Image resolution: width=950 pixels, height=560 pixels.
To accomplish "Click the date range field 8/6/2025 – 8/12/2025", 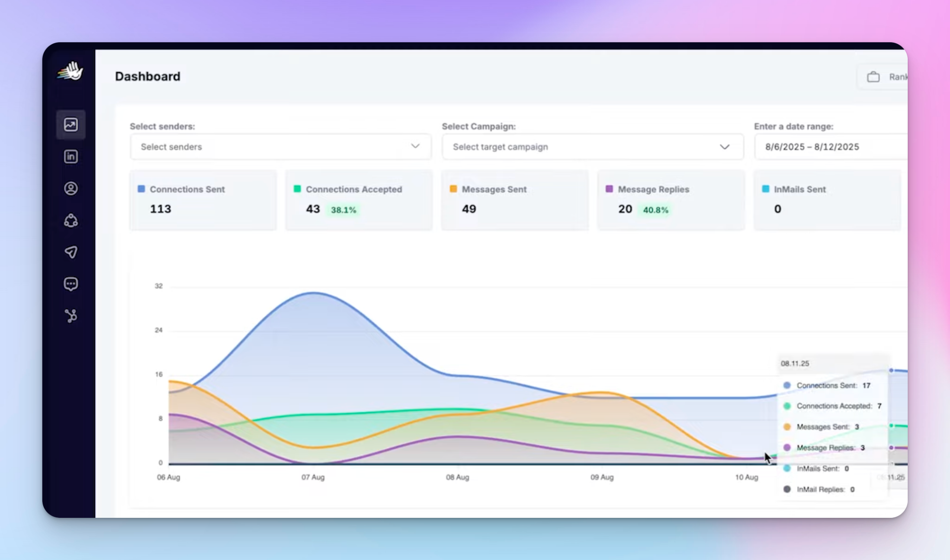I will point(831,147).
